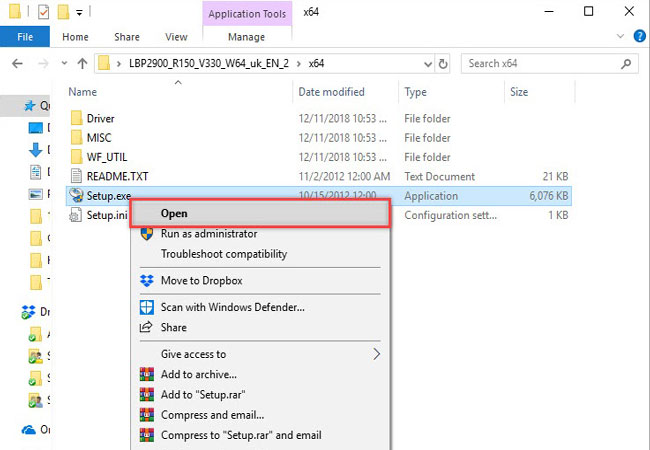Screen dimensions: 650x450
Task: Open the Quick Access Toolbar customize dropdown
Action: click(80, 13)
